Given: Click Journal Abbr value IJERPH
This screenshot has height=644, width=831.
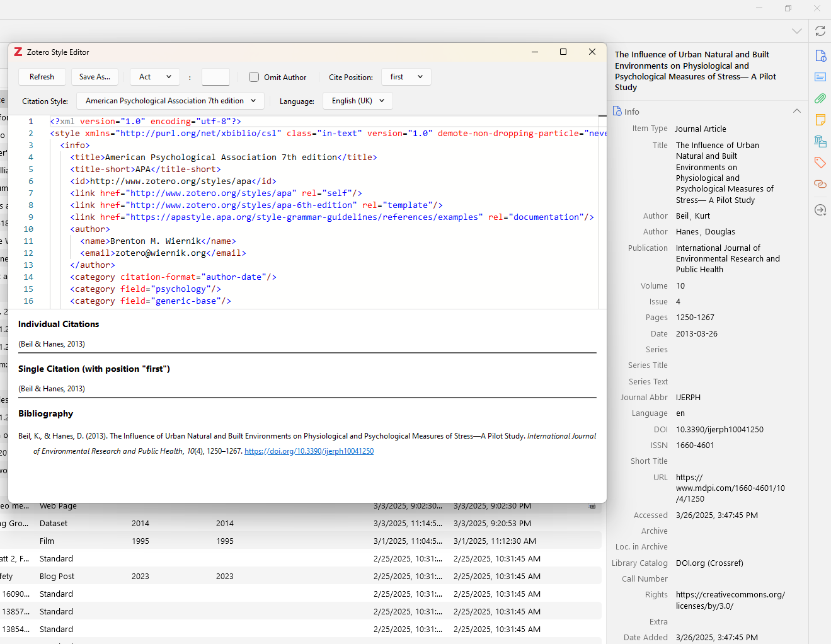Looking at the screenshot, I should click(x=688, y=398).
